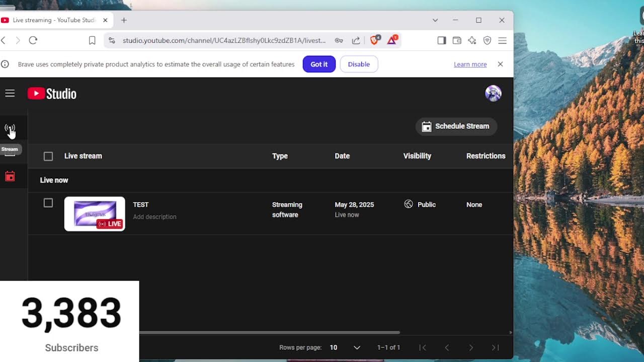Image resolution: width=644 pixels, height=362 pixels.
Task: Dismiss the Brave analytics infobar
Action: [x=500, y=64]
